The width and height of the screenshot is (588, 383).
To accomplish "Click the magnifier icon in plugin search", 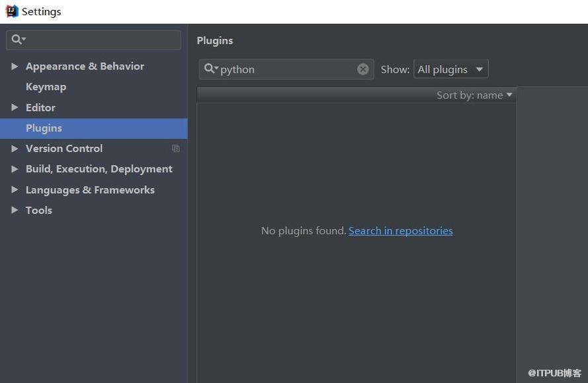I will click(x=210, y=69).
